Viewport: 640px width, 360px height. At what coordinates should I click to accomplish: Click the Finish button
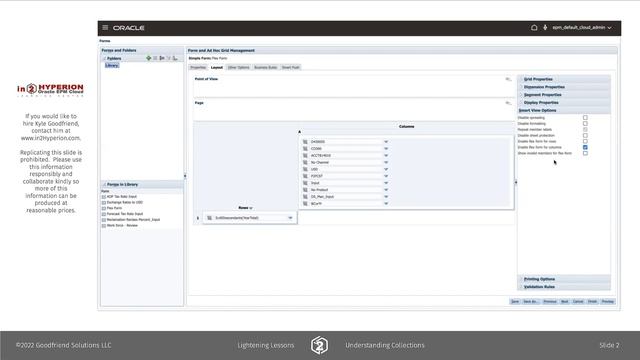pyautogui.click(x=592, y=302)
